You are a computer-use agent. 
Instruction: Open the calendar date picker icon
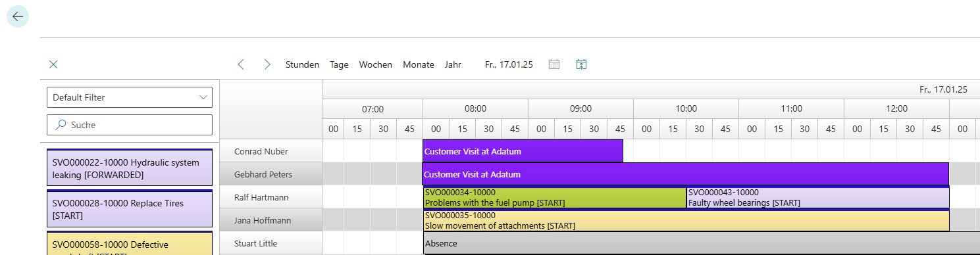coord(554,64)
